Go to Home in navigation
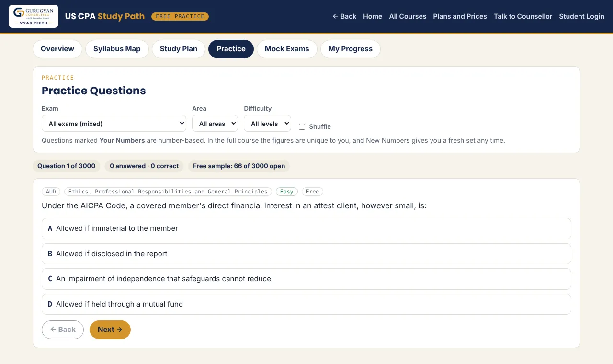This screenshot has height=364, width=613. (x=373, y=16)
